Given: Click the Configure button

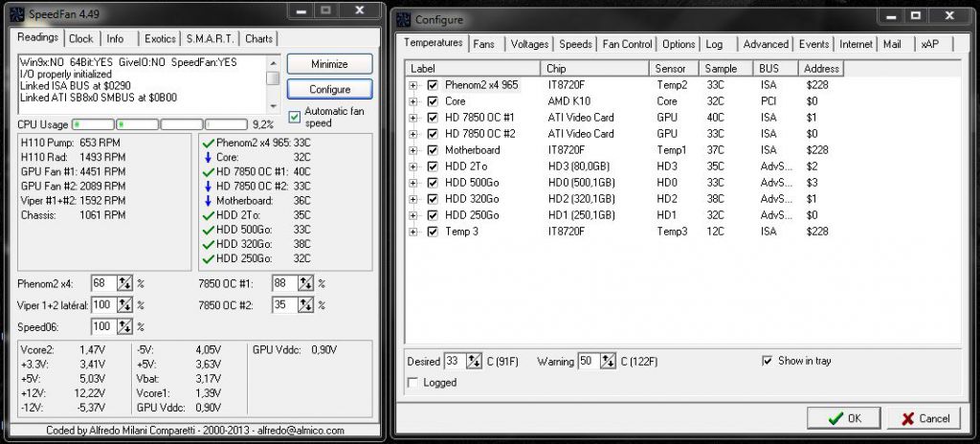Looking at the screenshot, I should pos(329,89).
